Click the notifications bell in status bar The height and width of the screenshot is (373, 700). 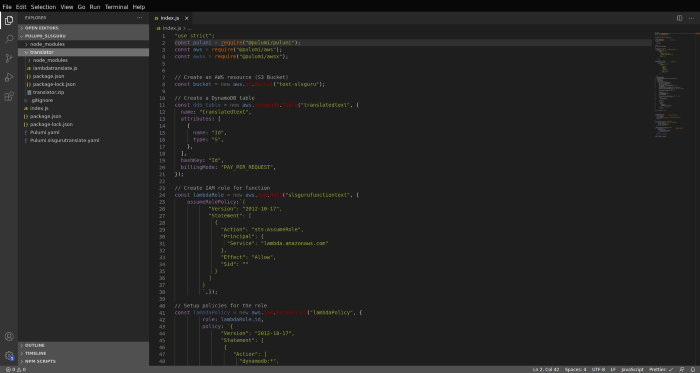pos(692,369)
